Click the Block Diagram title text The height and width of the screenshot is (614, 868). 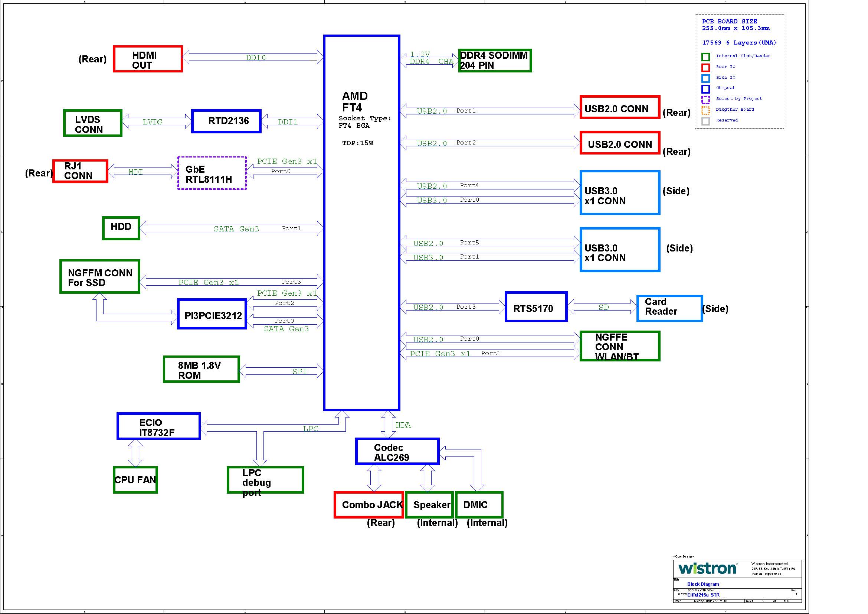click(x=703, y=584)
